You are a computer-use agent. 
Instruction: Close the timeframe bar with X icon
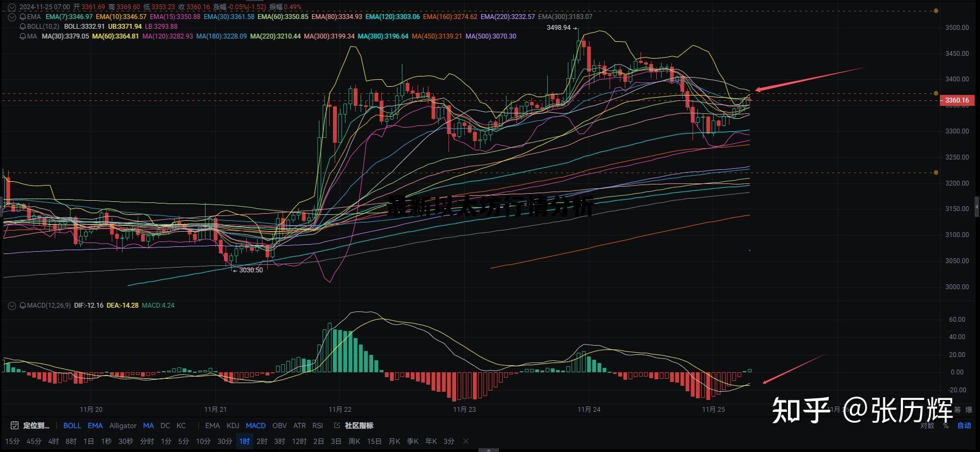click(466, 441)
